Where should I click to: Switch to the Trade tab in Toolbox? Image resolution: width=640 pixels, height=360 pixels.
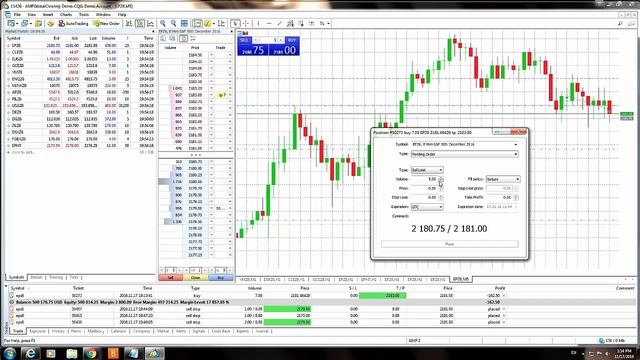coord(18,331)
